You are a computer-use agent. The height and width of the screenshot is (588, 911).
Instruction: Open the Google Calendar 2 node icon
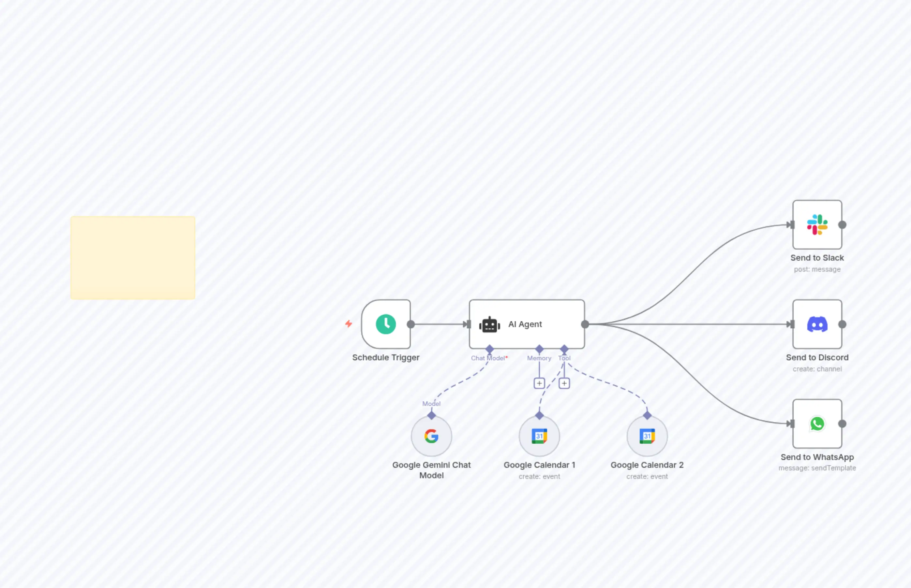647,436
